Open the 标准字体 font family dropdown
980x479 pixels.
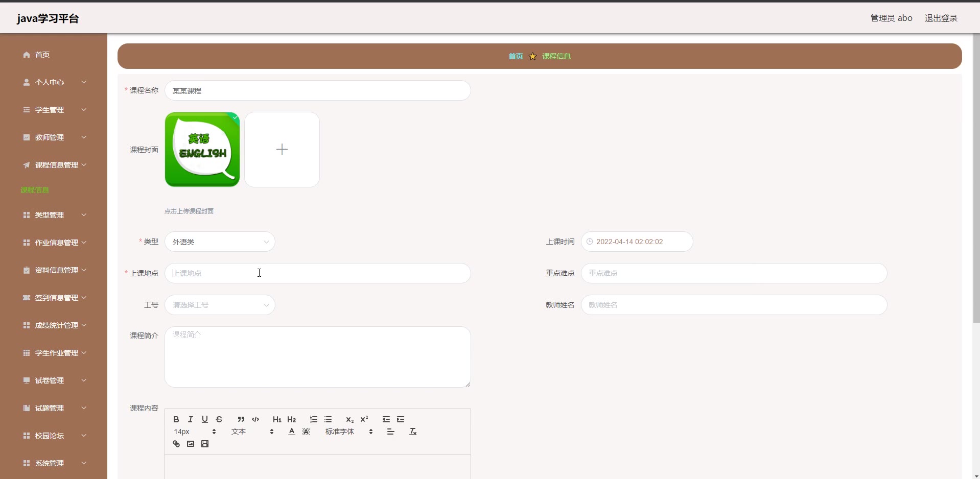(349, 432)
